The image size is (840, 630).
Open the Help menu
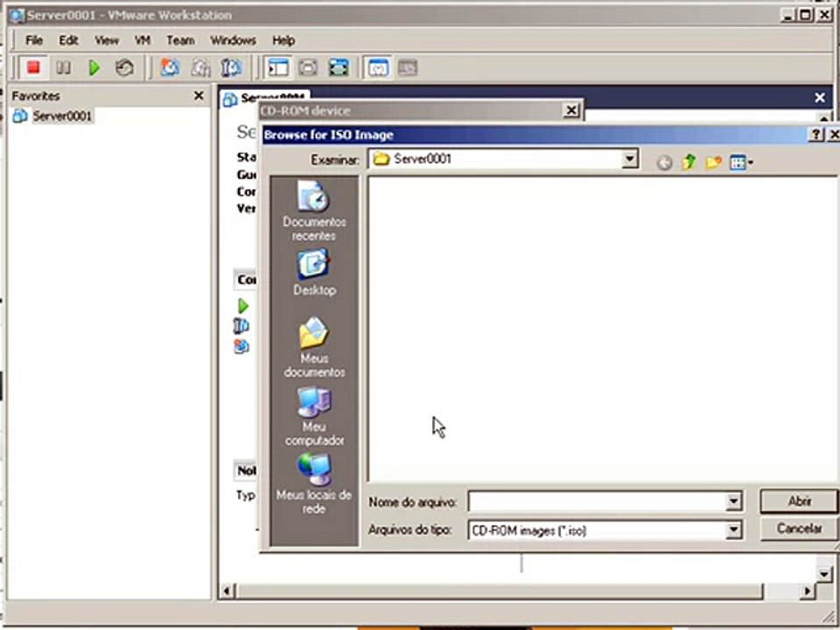283,40
